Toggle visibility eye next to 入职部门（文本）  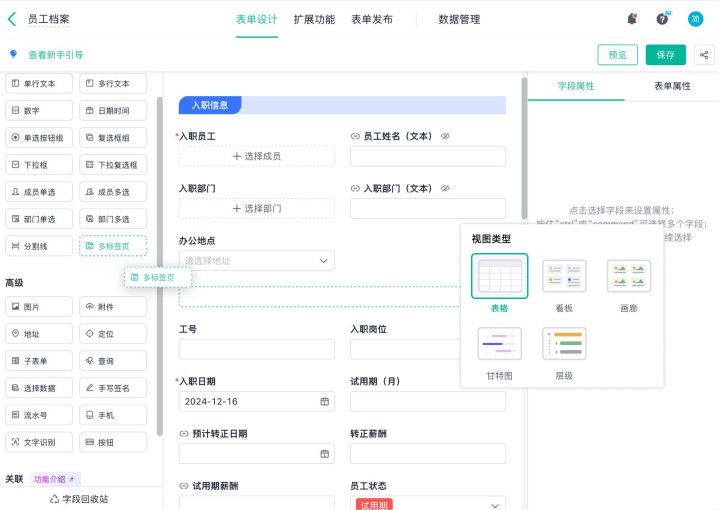(446, 187)
